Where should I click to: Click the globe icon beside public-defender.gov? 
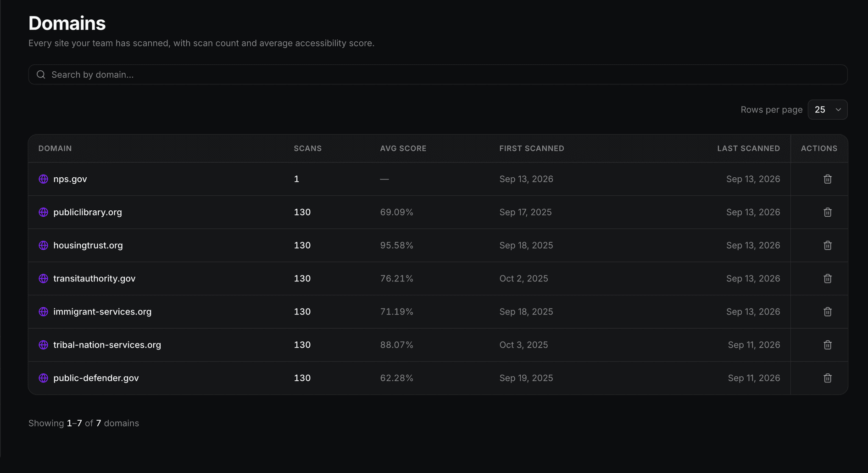click(x=43, y=378)
